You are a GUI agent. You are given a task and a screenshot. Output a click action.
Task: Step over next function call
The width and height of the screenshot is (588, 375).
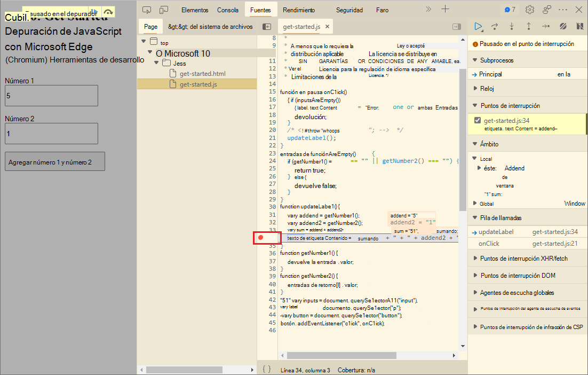(495, 26)
